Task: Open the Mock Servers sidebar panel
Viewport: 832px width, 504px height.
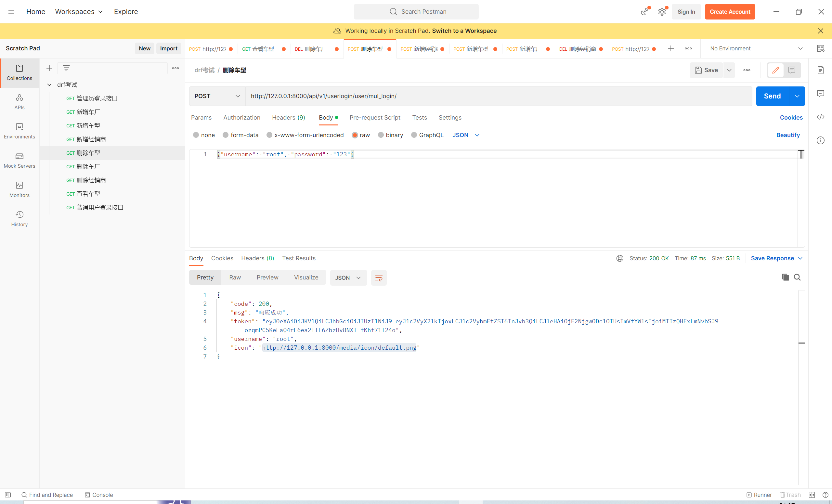Action: coord(19,160)
